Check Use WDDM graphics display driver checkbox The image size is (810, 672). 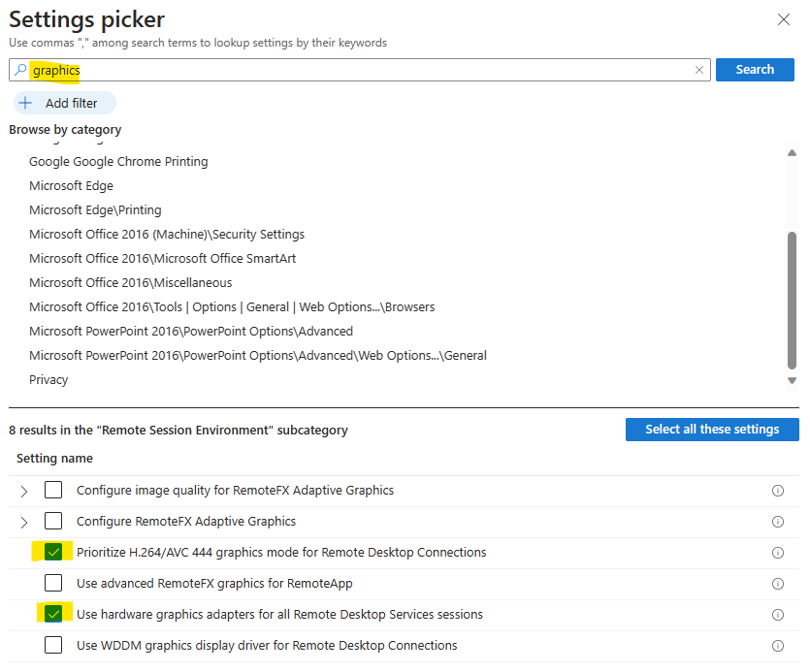[x=53, y=645]
